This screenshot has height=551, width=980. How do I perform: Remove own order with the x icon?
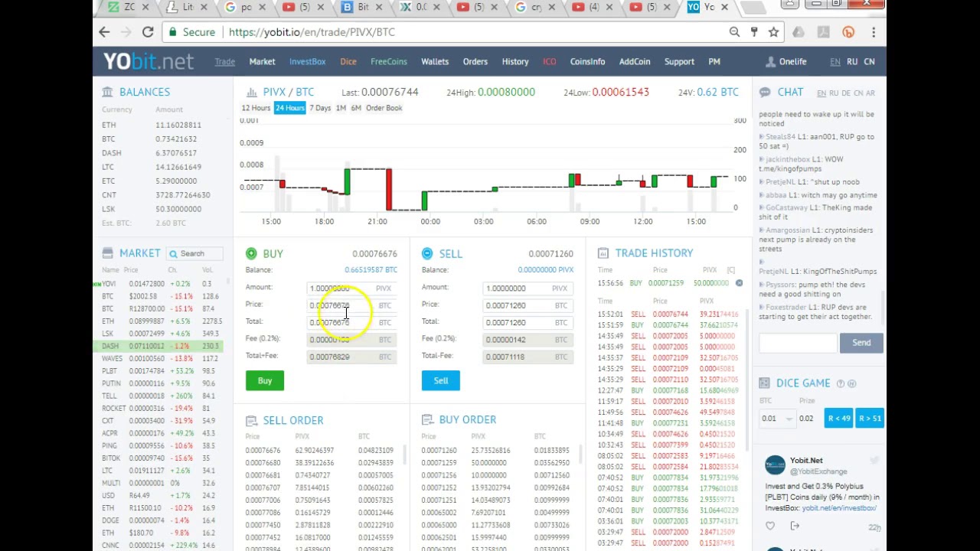(739, 283)
